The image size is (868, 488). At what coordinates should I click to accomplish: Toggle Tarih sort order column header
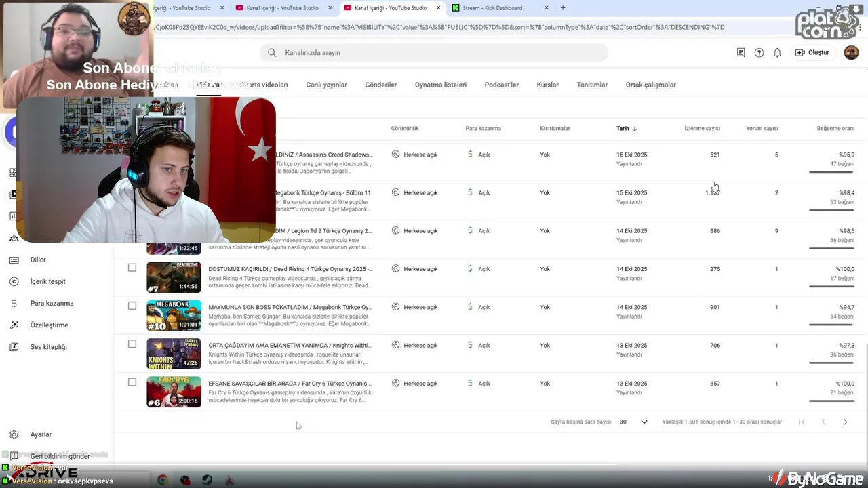coord(626,128)
